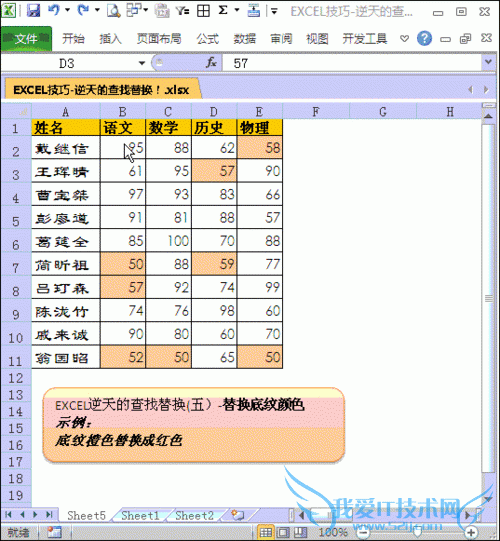500x541 pixels.
Task: Switch to the 插入 ribbon tab
Action: tap(110, 39)
